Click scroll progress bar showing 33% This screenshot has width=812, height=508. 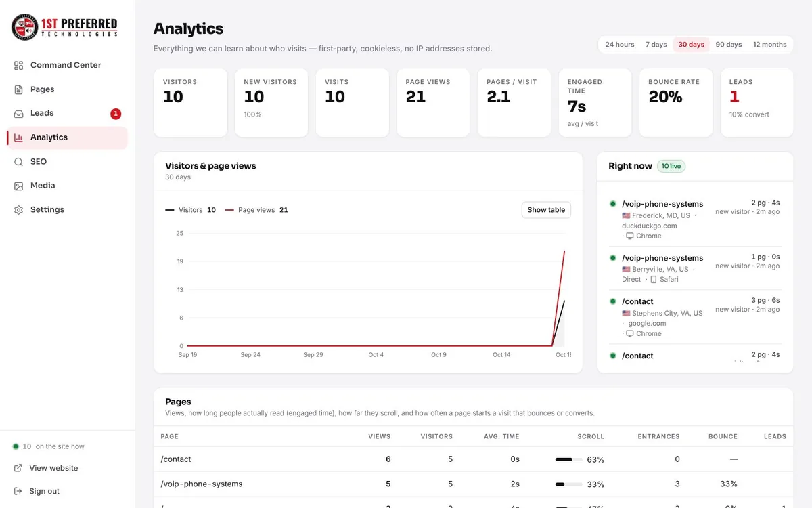pos(568,484)
